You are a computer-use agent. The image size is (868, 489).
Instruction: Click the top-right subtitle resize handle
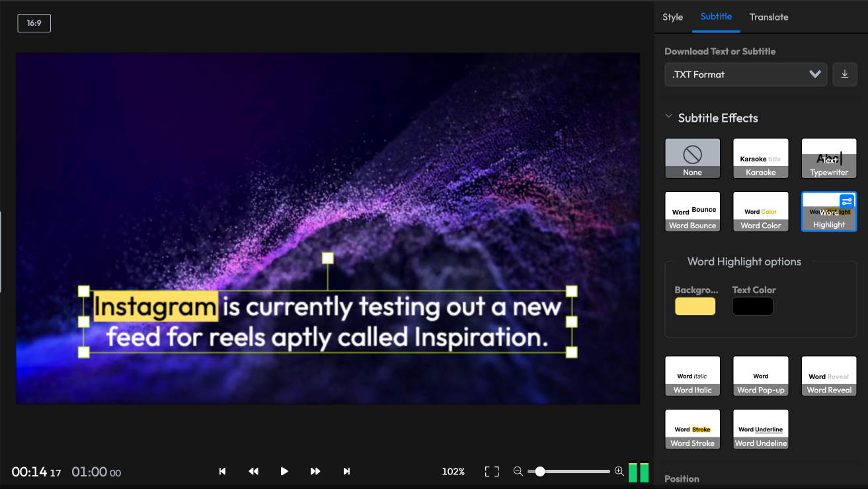[x=572, y=291]
